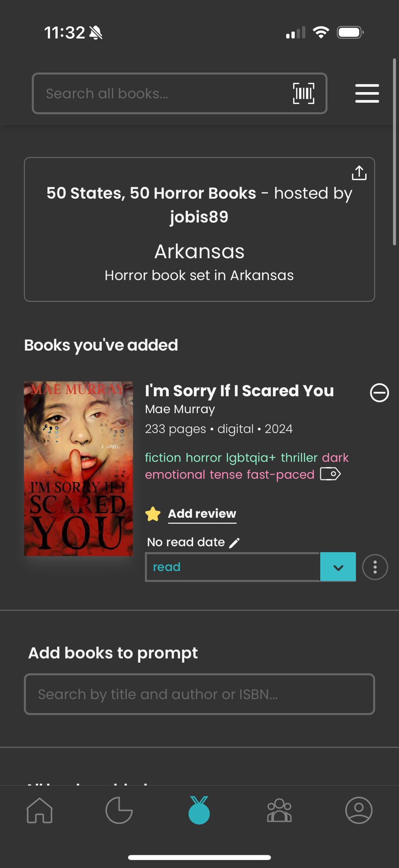Screen dimensions: 399x868
Task: Tap the yellow star rating icon
Action: click(153, 514)
